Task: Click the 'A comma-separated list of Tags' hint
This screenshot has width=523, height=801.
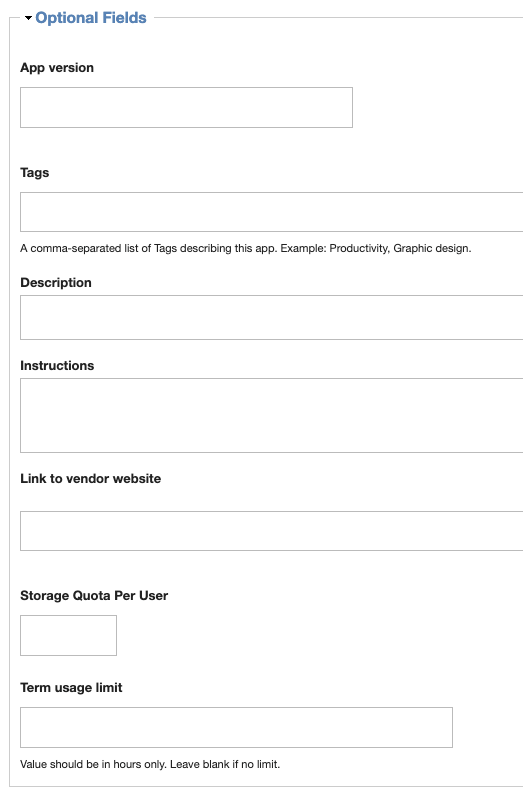Action: click(98, 248)
